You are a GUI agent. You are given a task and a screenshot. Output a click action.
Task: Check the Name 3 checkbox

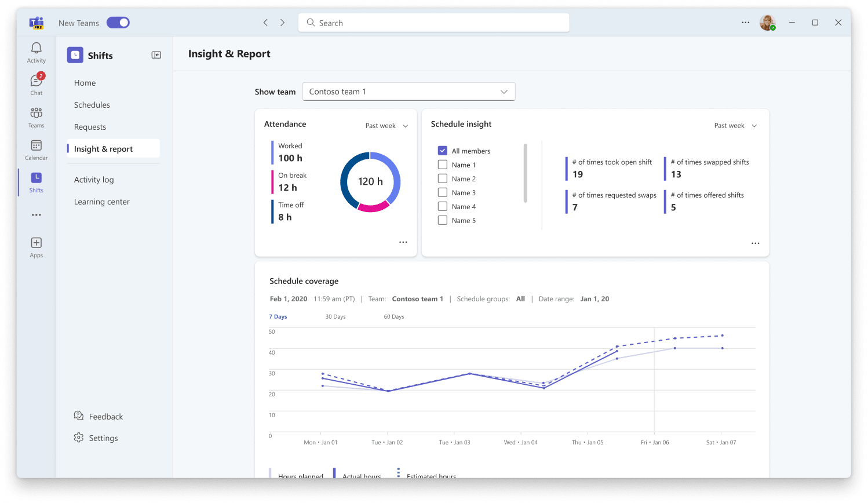click(x=443, y=192)
